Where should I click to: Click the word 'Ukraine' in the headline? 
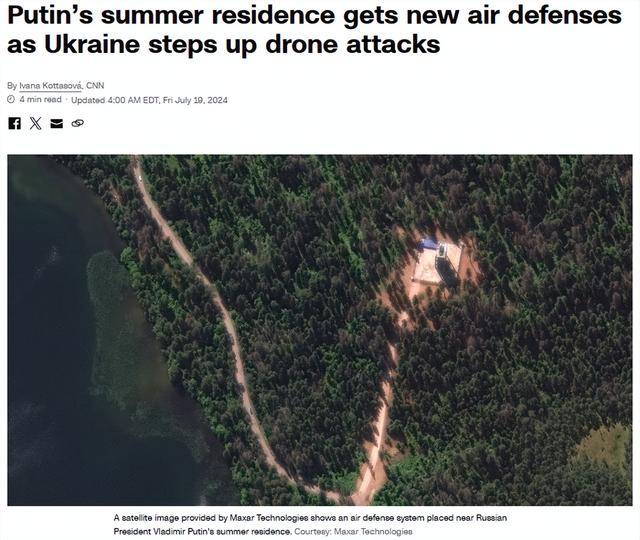coord(92,44)
